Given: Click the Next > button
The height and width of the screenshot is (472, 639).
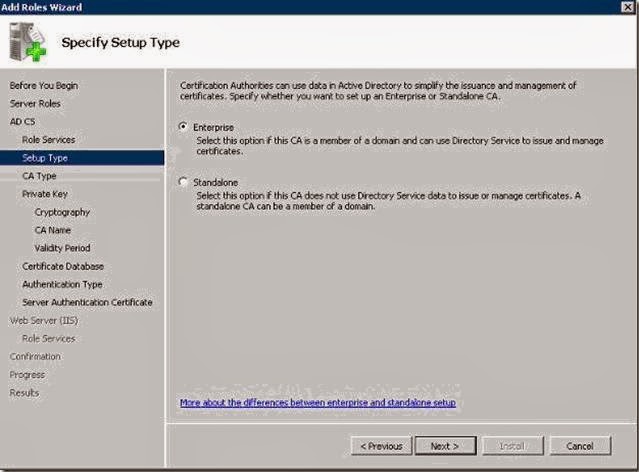Looking at the screenshot, I should click(x=445, y=446).
